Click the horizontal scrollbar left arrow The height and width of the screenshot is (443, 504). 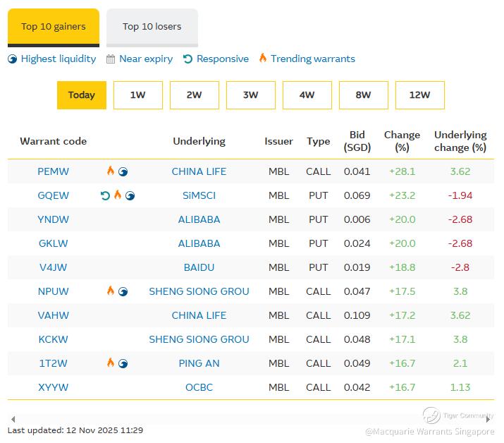[x=13, y=419]
